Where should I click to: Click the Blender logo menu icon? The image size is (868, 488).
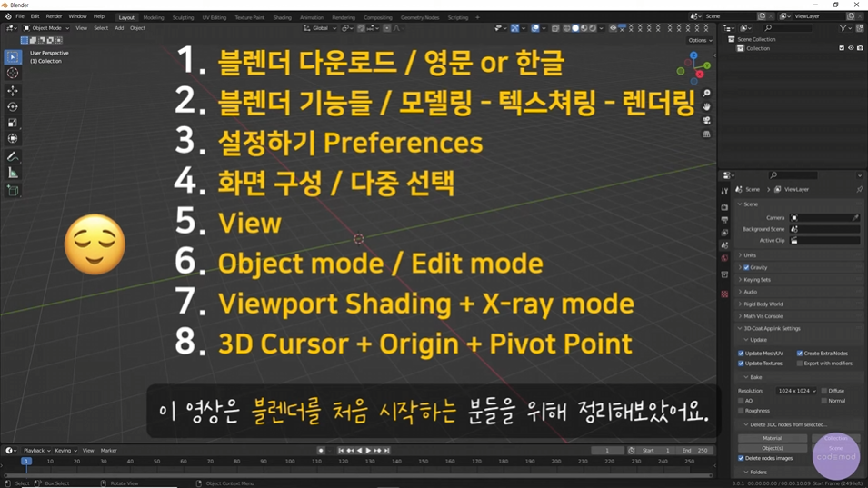8,16
